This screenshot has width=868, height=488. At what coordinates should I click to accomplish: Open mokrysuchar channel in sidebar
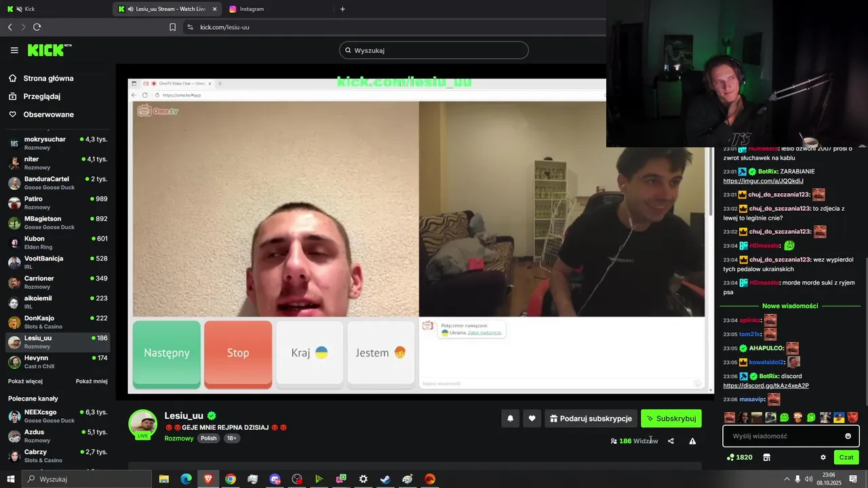coord(58,143)
